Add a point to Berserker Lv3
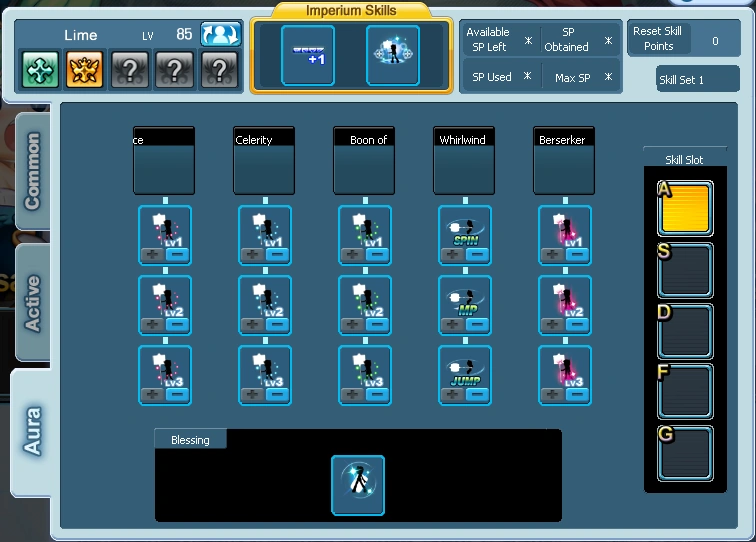The image size is (756, 542). point(552,394)
